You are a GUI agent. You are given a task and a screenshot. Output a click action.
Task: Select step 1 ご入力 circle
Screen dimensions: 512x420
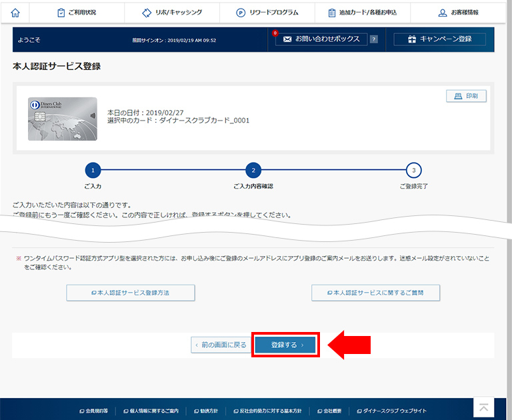pyautogui.click(x=93, y=170)
